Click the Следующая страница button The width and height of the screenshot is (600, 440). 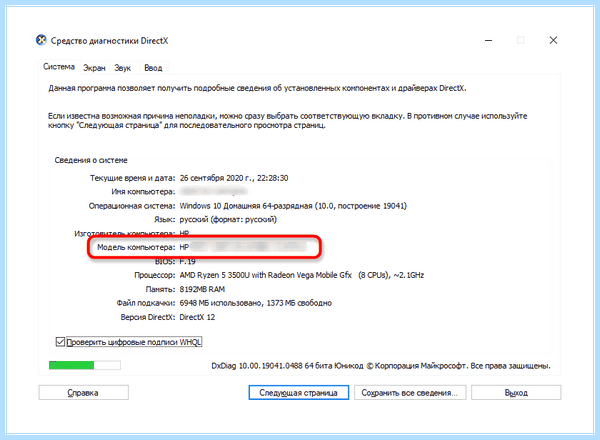click(298, 393)
